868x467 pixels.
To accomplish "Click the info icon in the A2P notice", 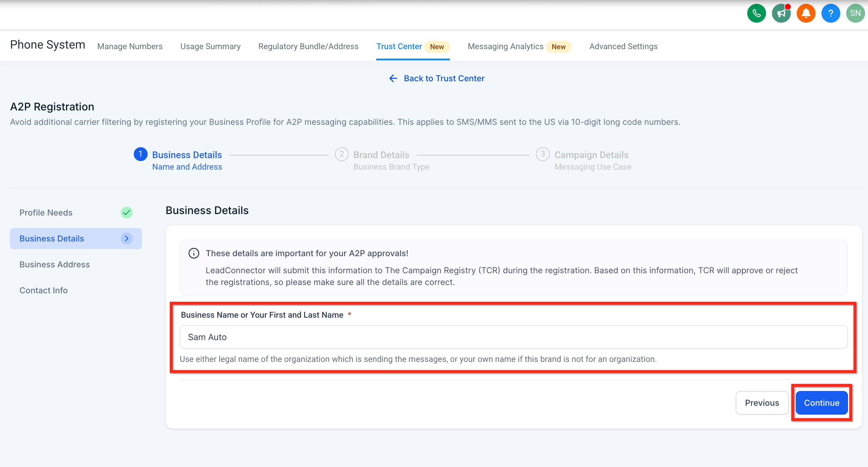I will click(x=194, y=253).
